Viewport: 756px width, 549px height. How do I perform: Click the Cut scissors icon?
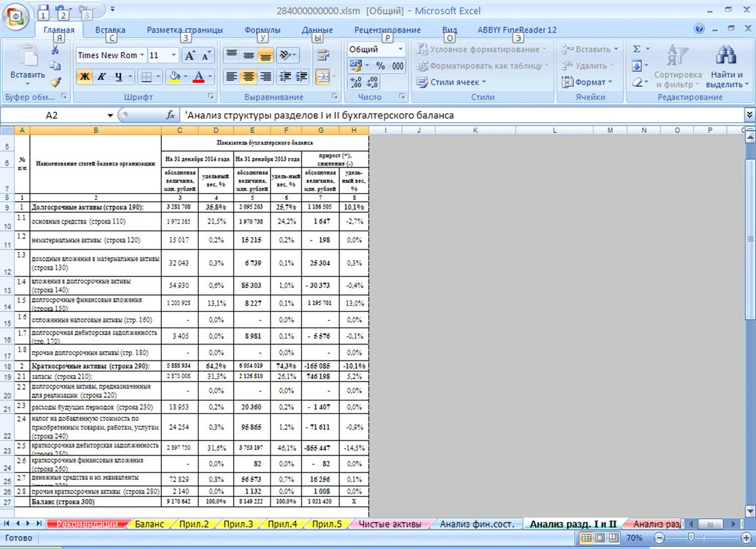[56, 50]
